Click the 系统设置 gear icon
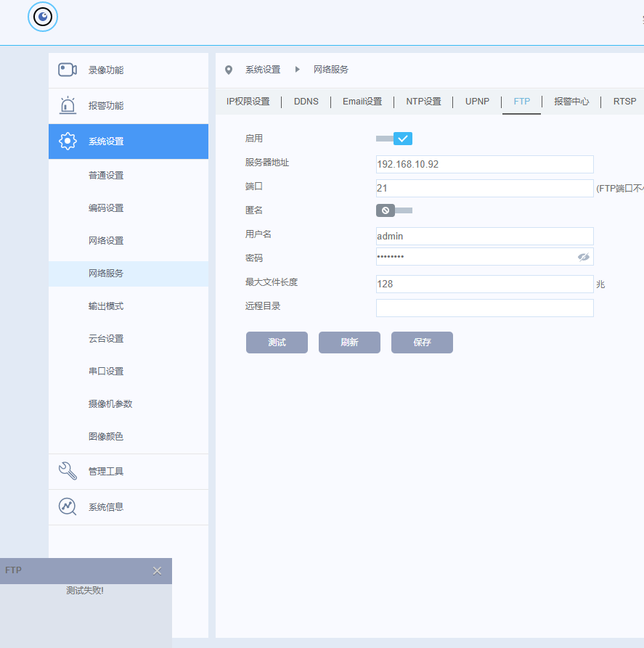This screenshot has width=644, height=648. [x=68, y=142]
